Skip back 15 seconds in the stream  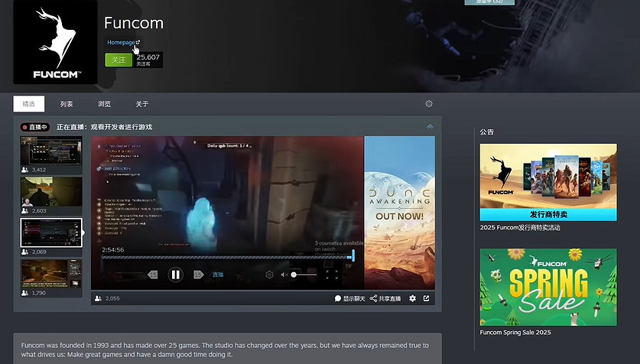152,275
